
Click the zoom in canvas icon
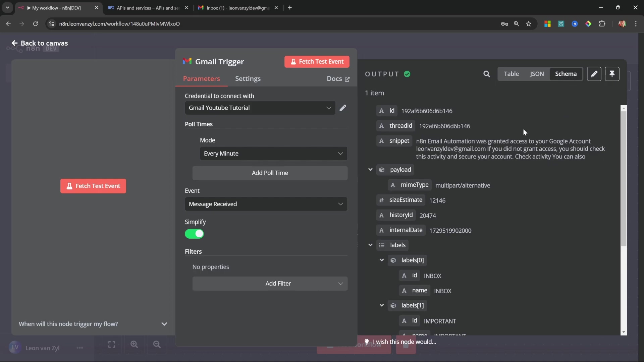point(134,345)
